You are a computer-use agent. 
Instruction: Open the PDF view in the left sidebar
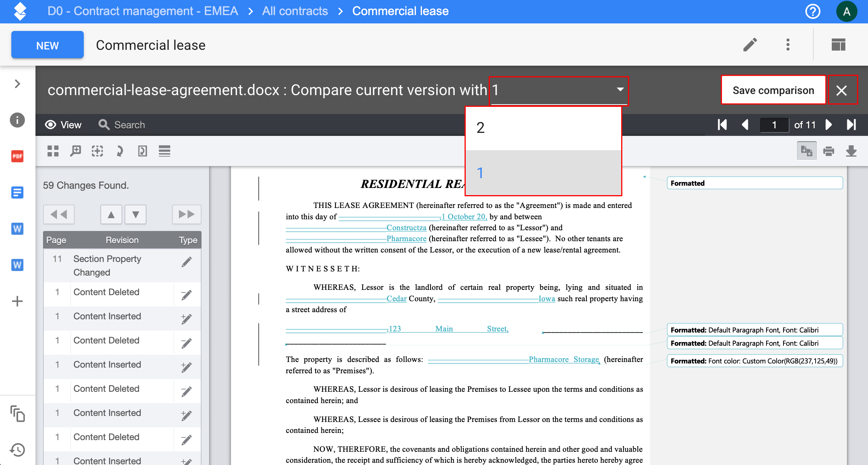(x=17, y=156)
